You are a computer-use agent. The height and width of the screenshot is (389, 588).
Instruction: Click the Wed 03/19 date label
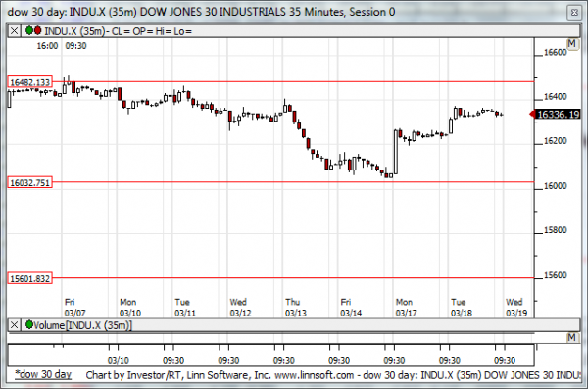[x=516, y=308]
